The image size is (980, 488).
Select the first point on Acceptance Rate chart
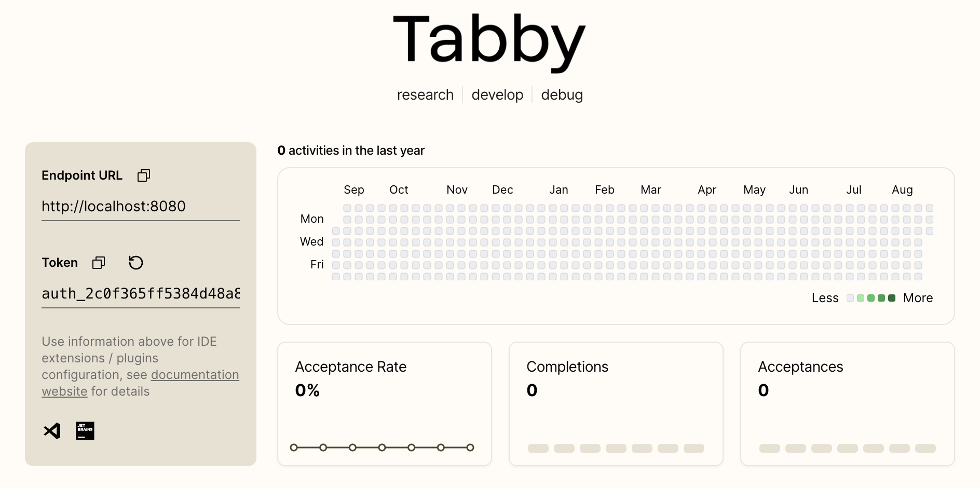(294, 448)
